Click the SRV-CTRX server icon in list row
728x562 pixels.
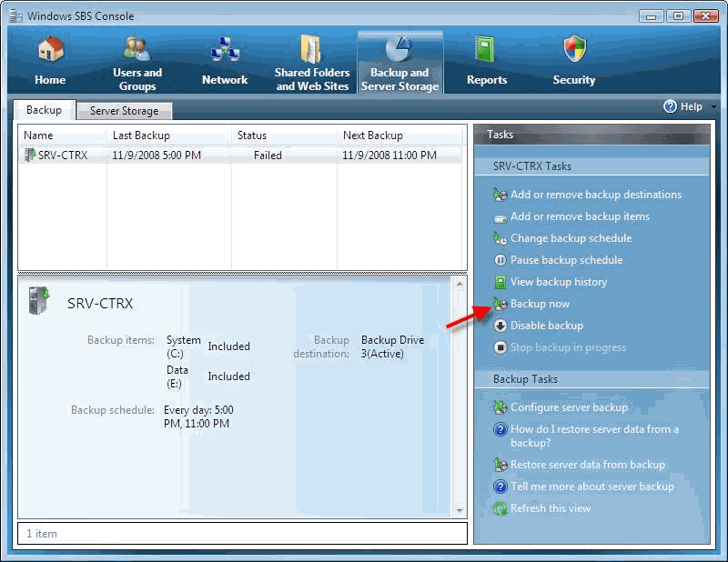30,155
